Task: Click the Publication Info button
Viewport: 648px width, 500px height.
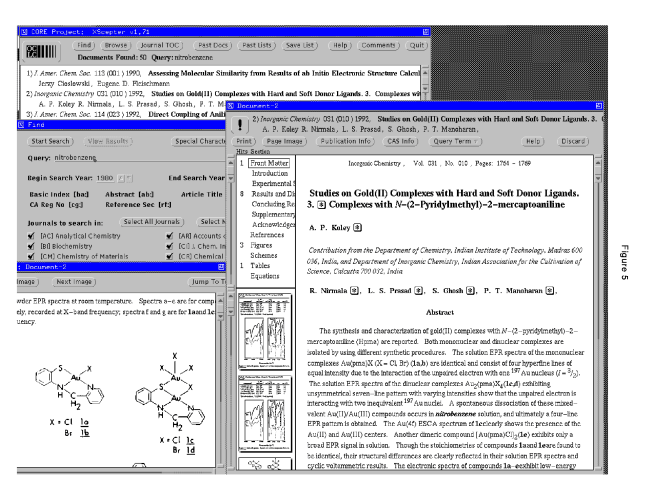Action: coord(348,142)
